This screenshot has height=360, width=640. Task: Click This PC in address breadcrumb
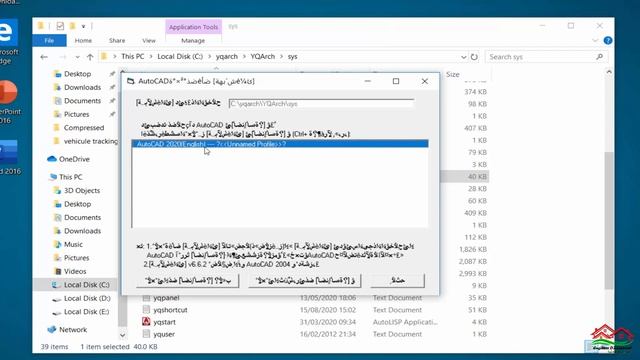point(133,56)
